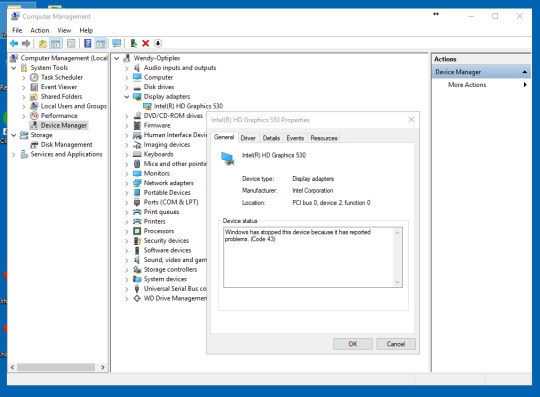Select Task Scheduler in console tree
The height and width of the screenshot is (397, 540).
click(62, 77)
